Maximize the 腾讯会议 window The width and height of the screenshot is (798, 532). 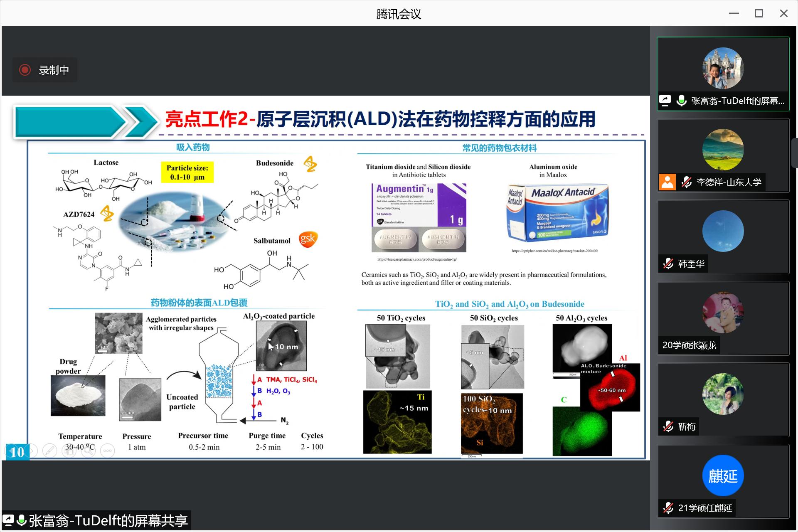click(x=759, y=13)
